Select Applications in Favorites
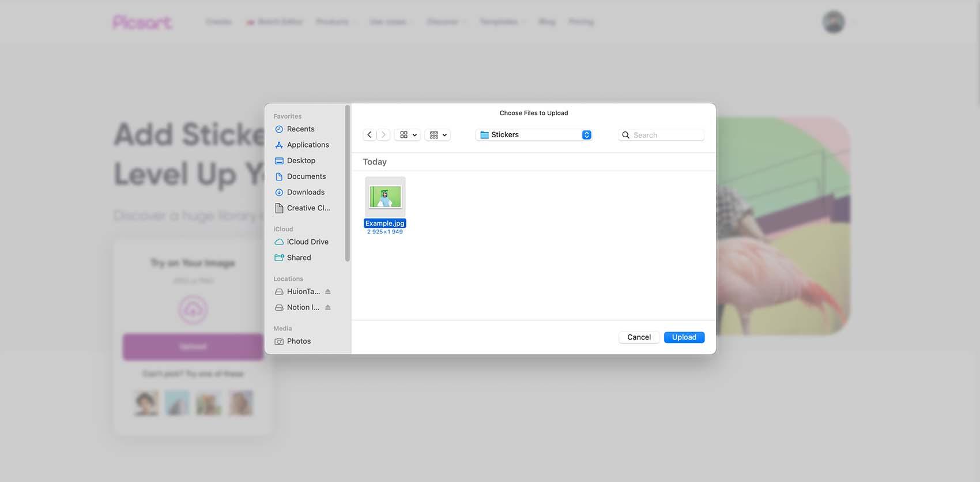Screen dimensions: 980x482 [x=306, y=145]
